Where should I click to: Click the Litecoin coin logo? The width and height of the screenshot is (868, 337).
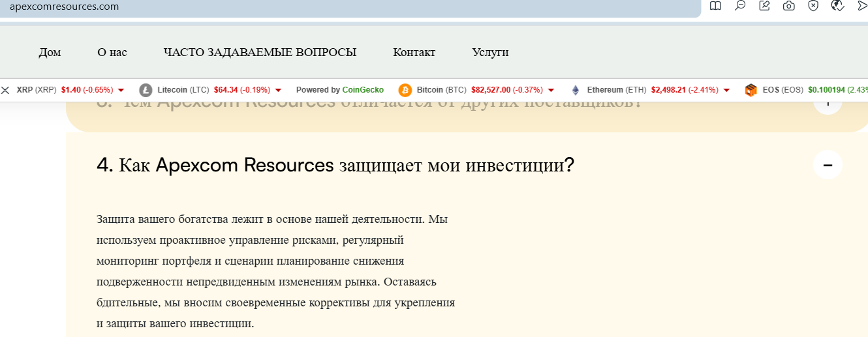point(146,90)
